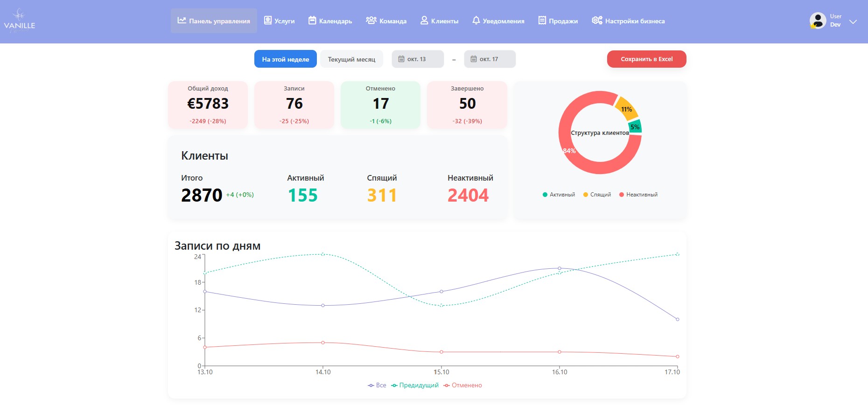Toggle the Предидущий series in legend
The width and height of the screenshot is (868, 406).
click(x=415, y=385)
